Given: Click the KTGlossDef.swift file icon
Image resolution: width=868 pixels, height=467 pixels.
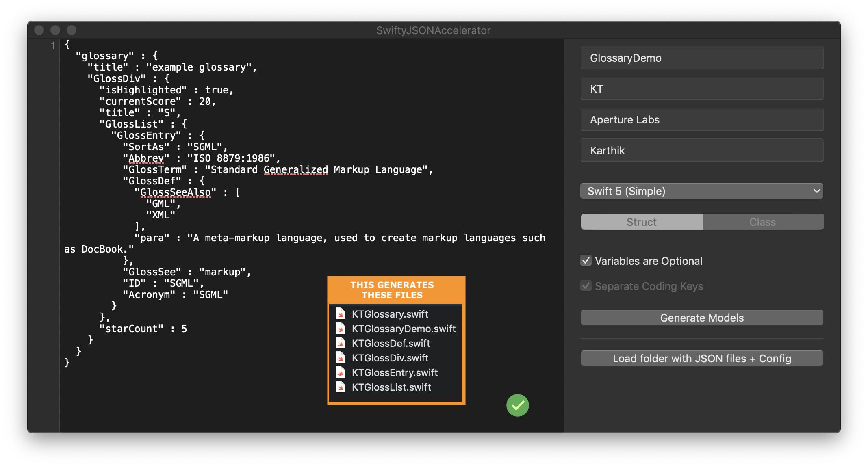Looking at the screenshot, I should (x=341, y=343).
